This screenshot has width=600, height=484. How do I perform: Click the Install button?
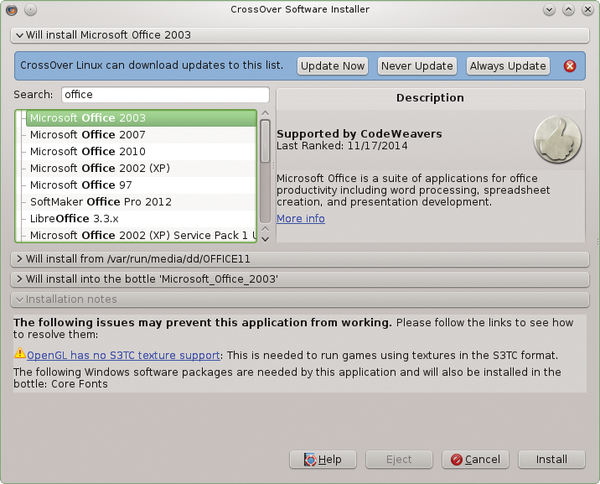click(552, 460)
